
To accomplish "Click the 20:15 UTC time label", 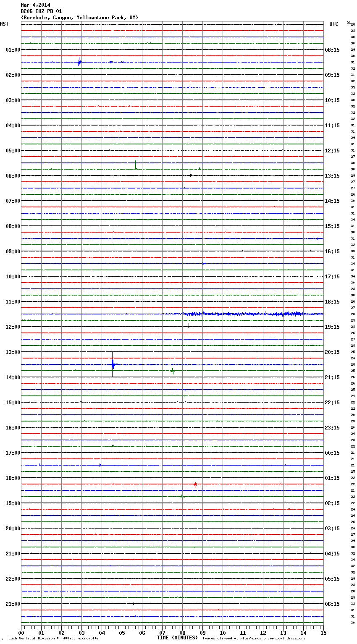I will 332,352.
